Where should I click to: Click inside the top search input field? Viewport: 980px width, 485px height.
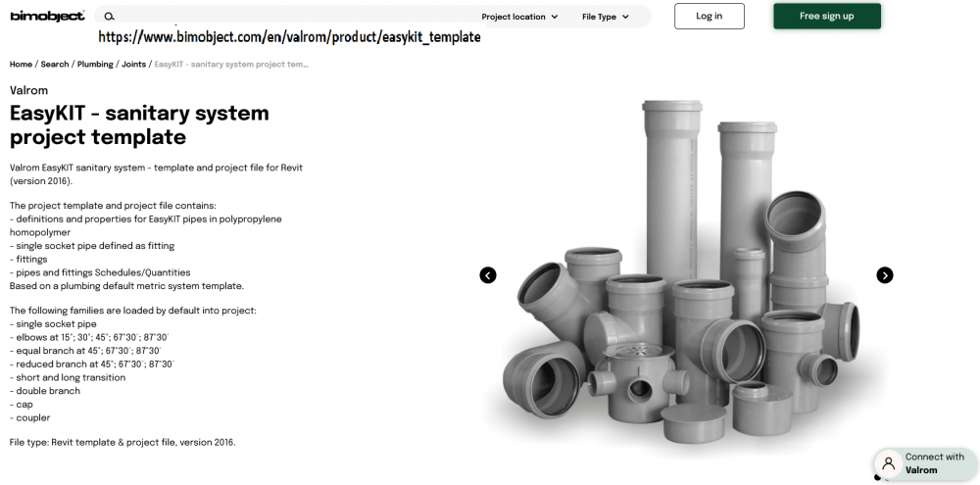(x=294, y=17)
